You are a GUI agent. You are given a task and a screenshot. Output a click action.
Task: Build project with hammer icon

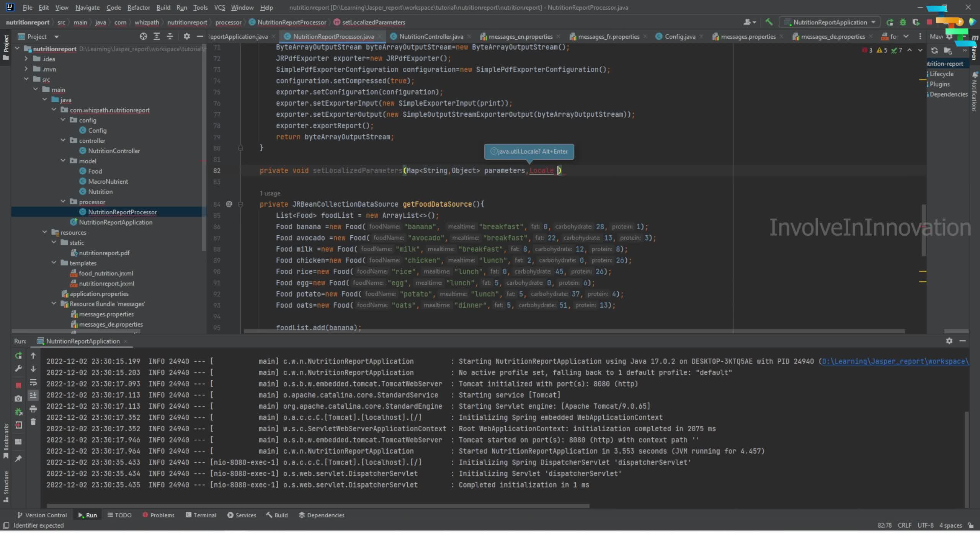point(769,22)
